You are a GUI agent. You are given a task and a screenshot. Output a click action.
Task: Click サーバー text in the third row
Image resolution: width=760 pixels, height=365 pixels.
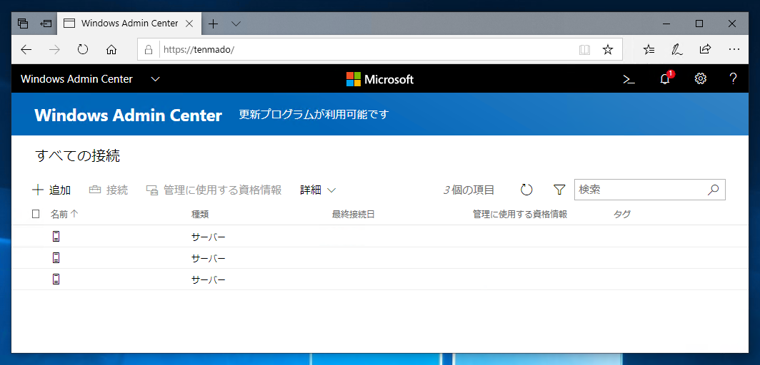click(208, 280)
